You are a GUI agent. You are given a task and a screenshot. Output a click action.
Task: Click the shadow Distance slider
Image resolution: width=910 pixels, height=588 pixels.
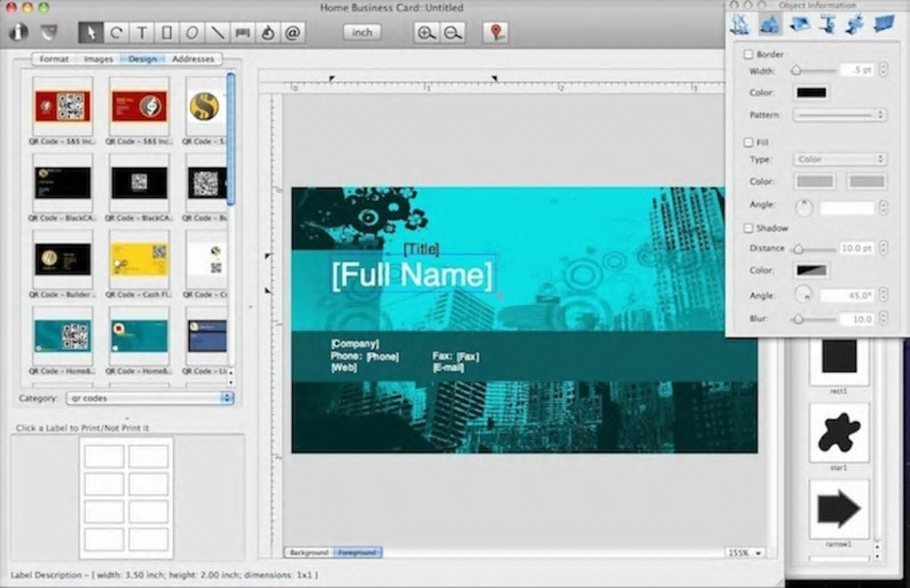click(x=814, y=249)
